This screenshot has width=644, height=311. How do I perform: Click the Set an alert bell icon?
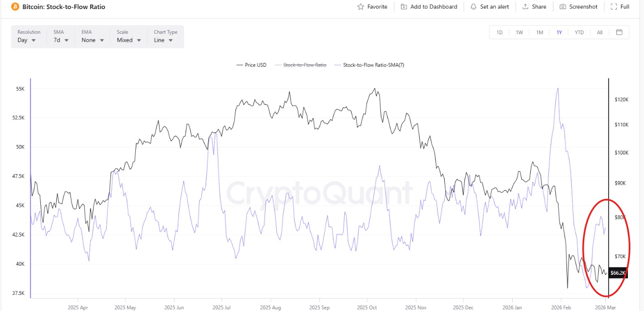pyautogui.click(x=473, y=7)
